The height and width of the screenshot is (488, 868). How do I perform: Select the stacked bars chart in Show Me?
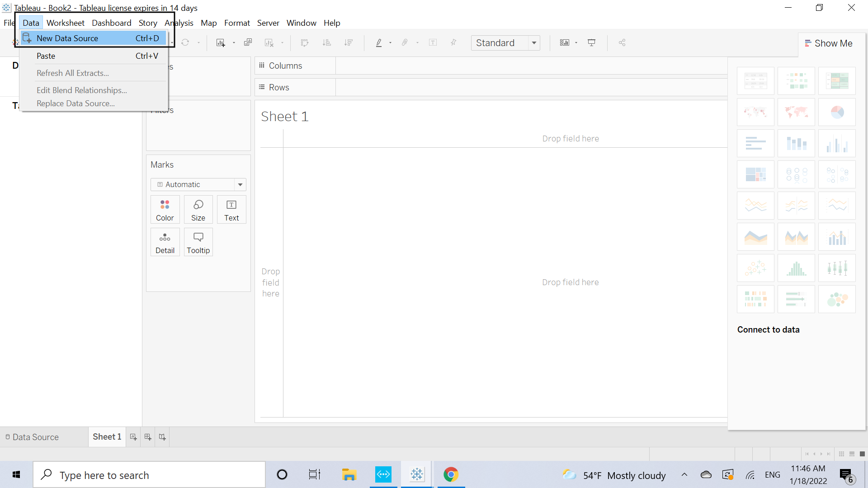tap(796, 143)
